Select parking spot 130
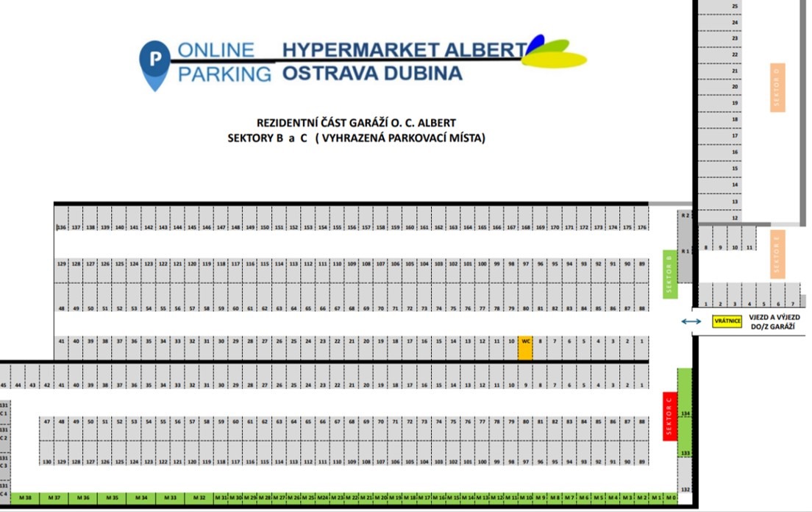This screenshot has width=812, height=512. coord(46,453)
